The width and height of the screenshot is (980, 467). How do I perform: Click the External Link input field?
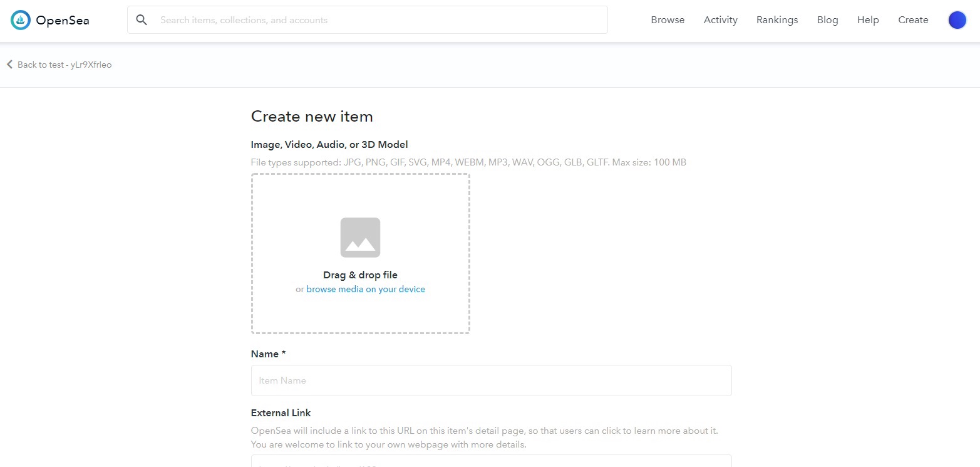491,461
